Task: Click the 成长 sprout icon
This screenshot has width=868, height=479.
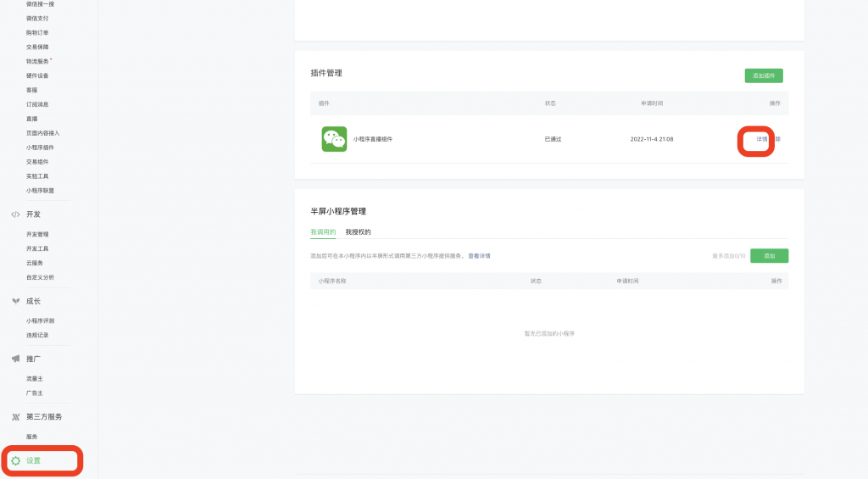Action: click(15, 301)
